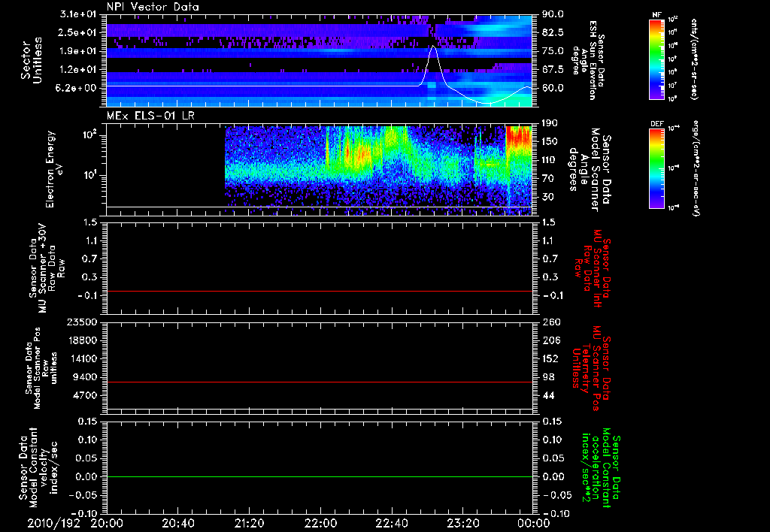Click the '18800' scanner position tick
Screen dimensions: 770x532
82,340
